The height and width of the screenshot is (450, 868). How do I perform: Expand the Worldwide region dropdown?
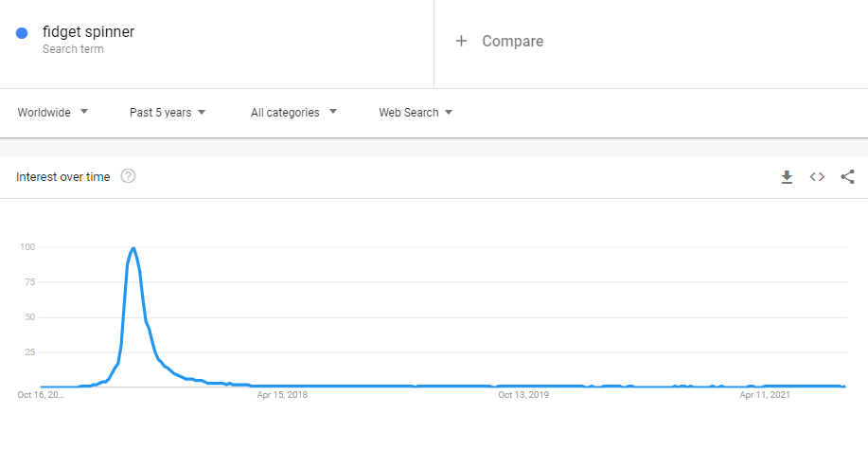(53, 113)
